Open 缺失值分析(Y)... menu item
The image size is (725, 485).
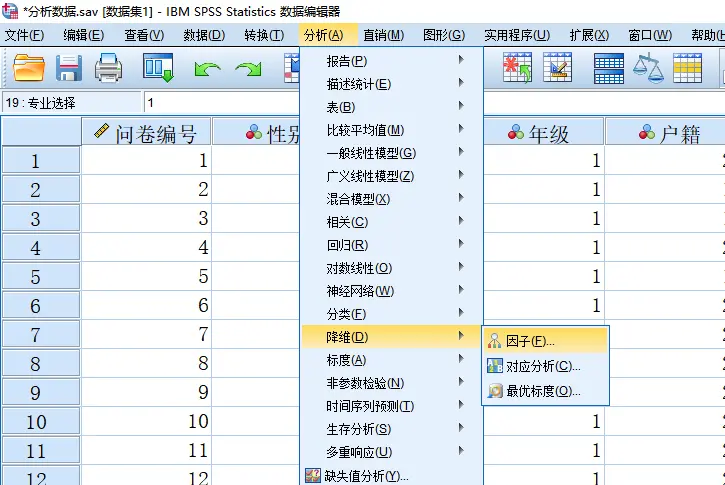point(391,475)
